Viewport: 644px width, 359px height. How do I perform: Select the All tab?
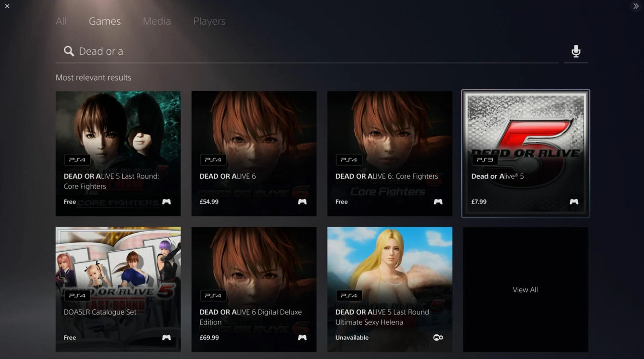click(61, 21)
